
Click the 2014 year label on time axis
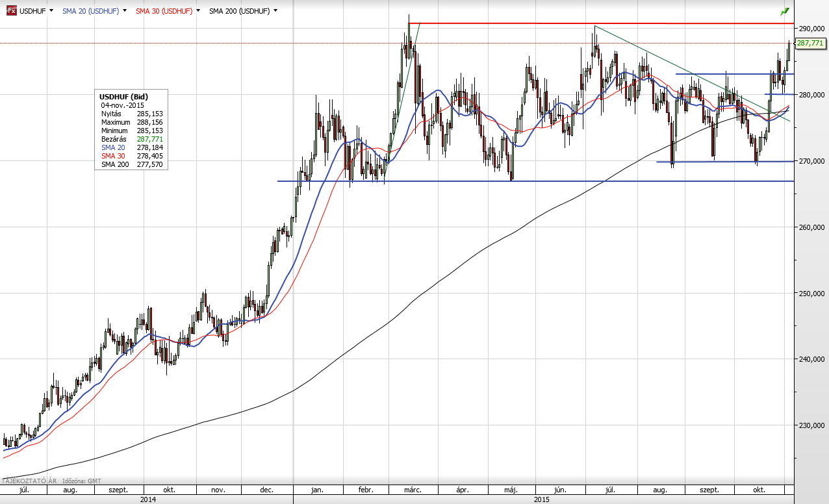pos(147,499)
